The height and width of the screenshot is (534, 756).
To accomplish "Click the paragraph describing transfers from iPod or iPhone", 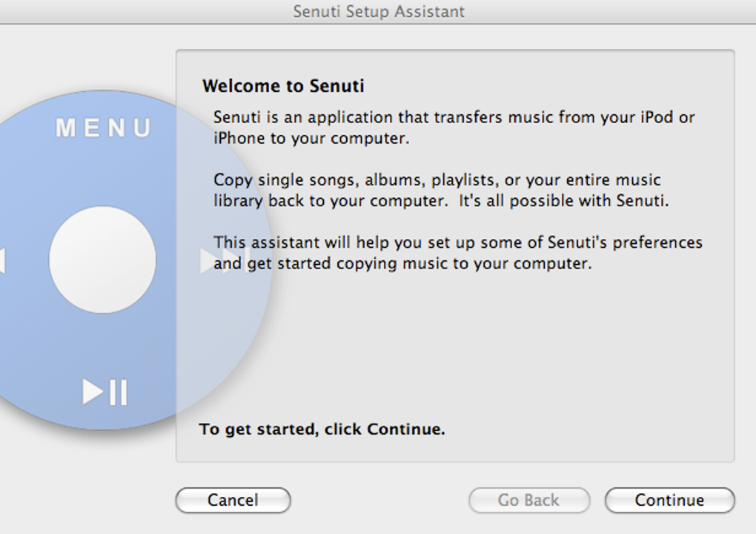I will coord(454,128).
